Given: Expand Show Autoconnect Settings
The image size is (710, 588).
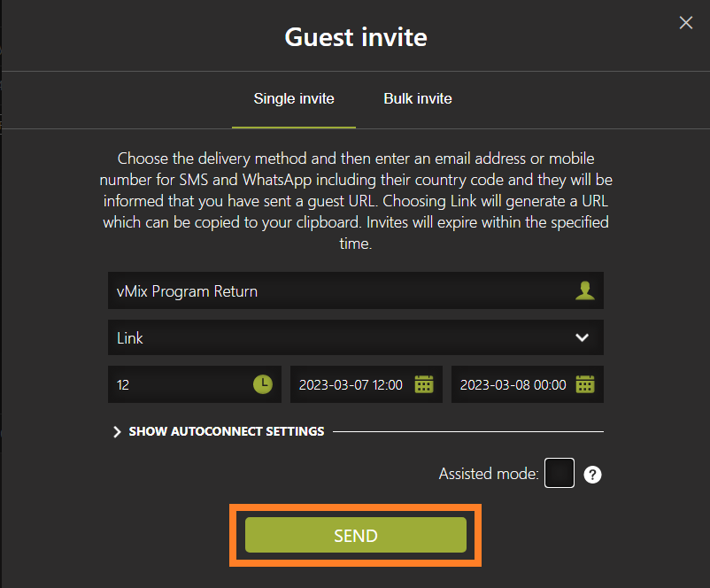Looking at the screenshot, I should (226, 431).
